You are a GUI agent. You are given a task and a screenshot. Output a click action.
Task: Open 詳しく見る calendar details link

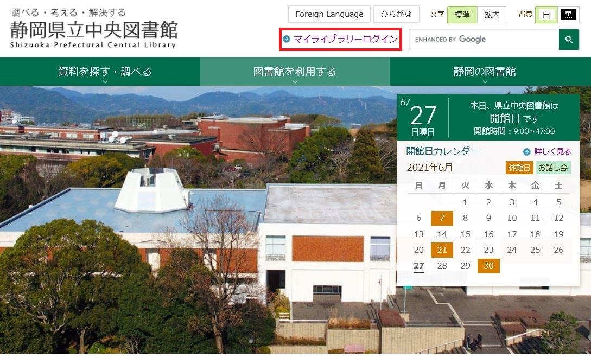click(552, 151)
